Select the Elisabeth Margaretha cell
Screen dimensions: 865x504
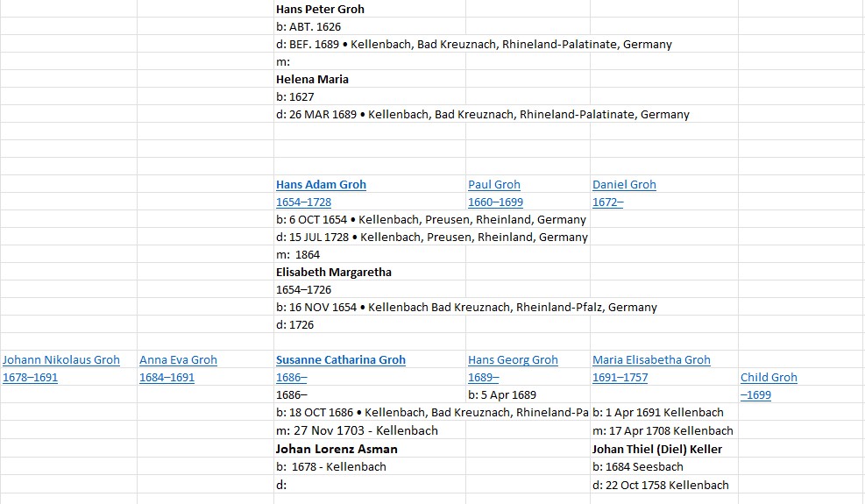point(333,273)
